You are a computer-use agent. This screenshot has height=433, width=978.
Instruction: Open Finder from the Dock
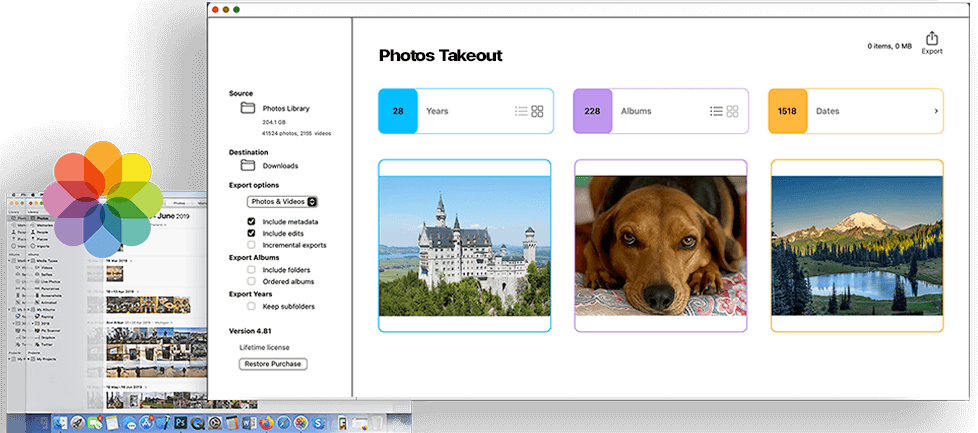tap(61, 423)
